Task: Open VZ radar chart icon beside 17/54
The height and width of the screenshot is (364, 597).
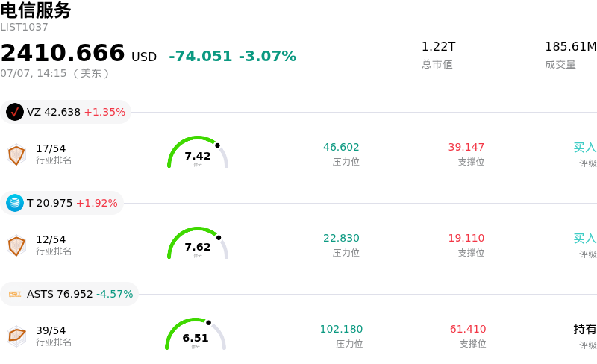Action: (x=16, y=154)
